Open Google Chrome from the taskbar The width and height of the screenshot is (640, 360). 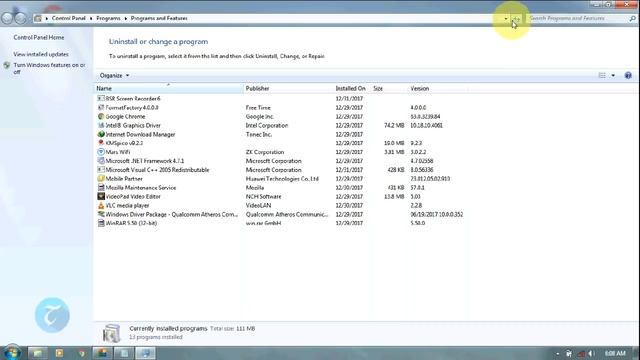(x=82, y=353)
